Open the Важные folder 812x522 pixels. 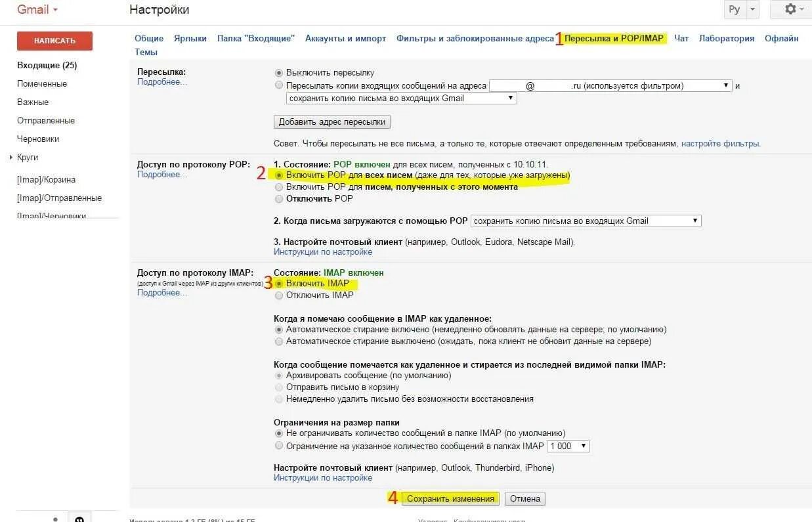[x=33, y=102]
